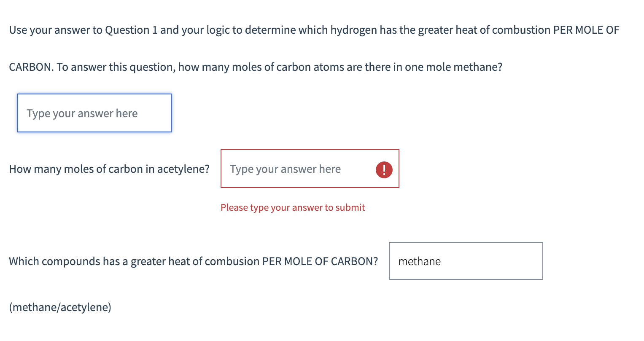Click the 'methane' answer text to edit it

pyautogui.click(x=419, y=261)
